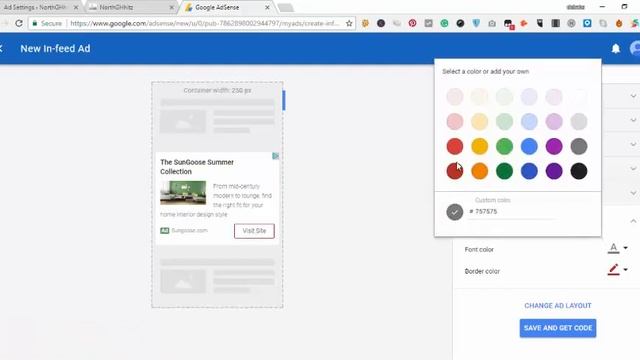640x360 pixels.
Task: Pick the bright purple color swatch
Action: pyautogui.click(x=554, y=147)
